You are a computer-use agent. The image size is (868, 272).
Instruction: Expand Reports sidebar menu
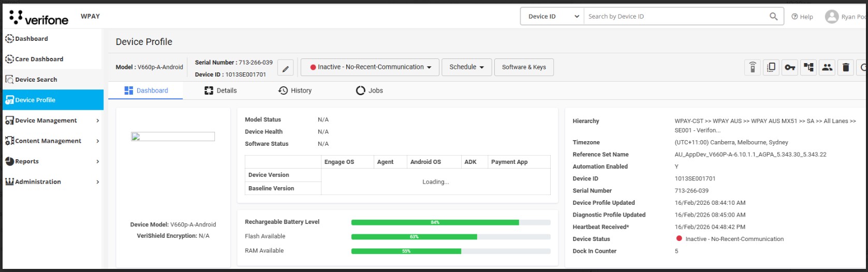pos(52,161)
